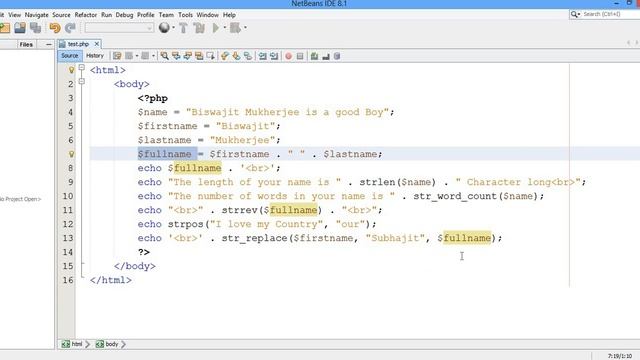Image resolution: width=640 pixels, height=360 pixels.
Task: Open the Refactor menu
Action: pos(86,15)
